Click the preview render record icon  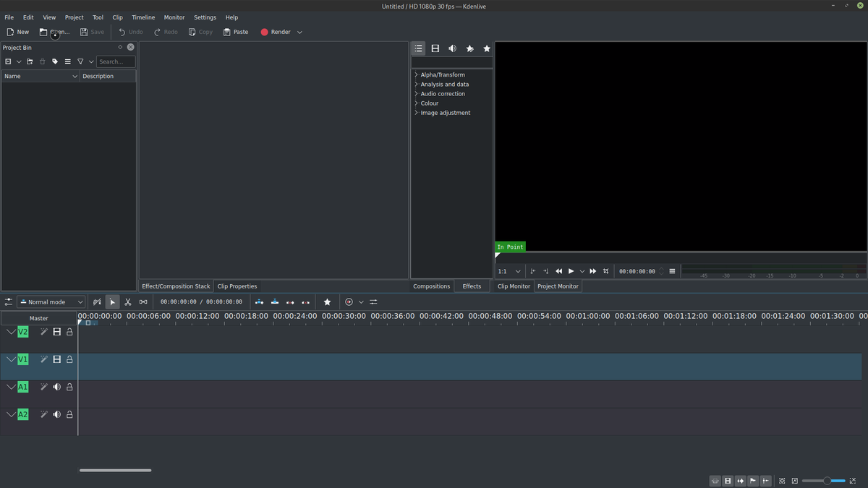pos(349,302)
